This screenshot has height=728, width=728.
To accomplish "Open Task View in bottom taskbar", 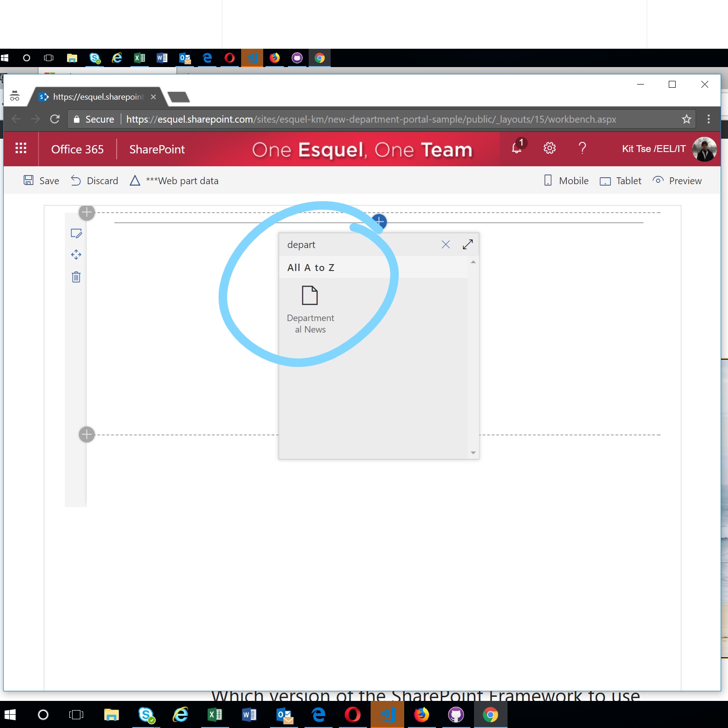I will (76, 715).
